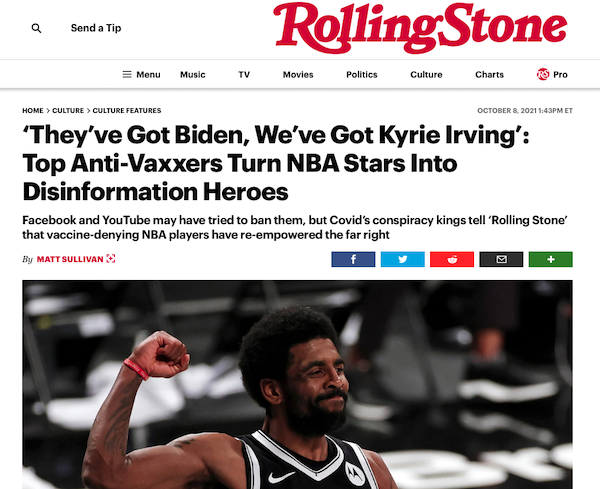Share article via Twitter icon
This screenshot has width=600, height=489.
pos(403,259)
